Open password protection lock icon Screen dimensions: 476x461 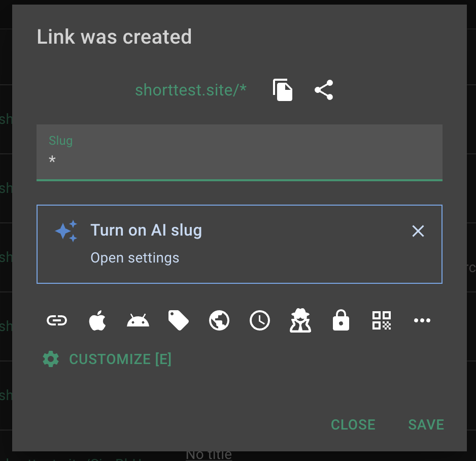(x=341, y=320)
